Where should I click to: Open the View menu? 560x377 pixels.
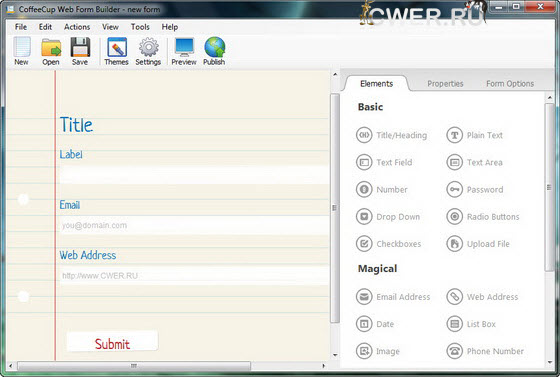coord(110,27)
